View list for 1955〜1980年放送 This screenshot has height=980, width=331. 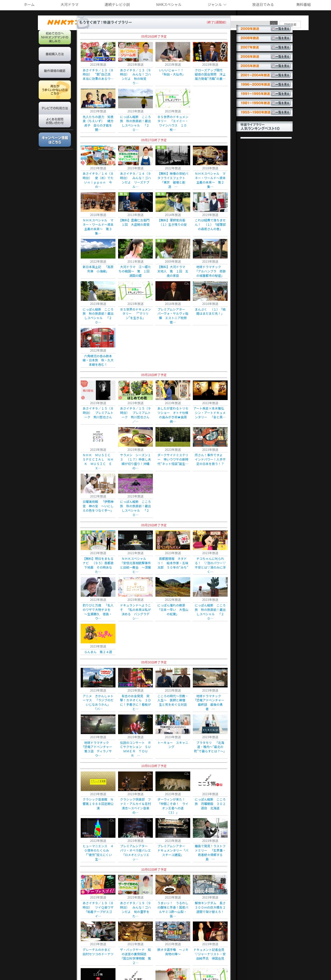pos(281,112)
